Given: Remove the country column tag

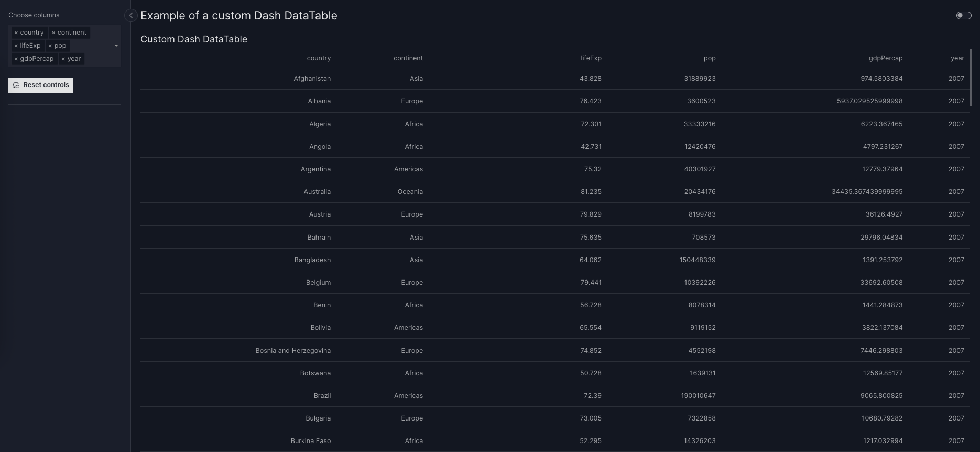Looking at the screenshot, I should tap(16, 33).
